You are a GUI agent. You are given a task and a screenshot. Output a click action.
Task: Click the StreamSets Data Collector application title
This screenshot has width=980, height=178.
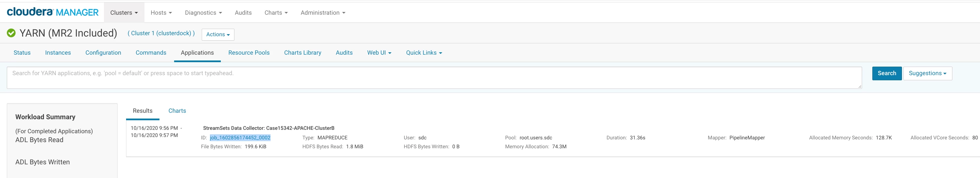(x=269, y=128)
